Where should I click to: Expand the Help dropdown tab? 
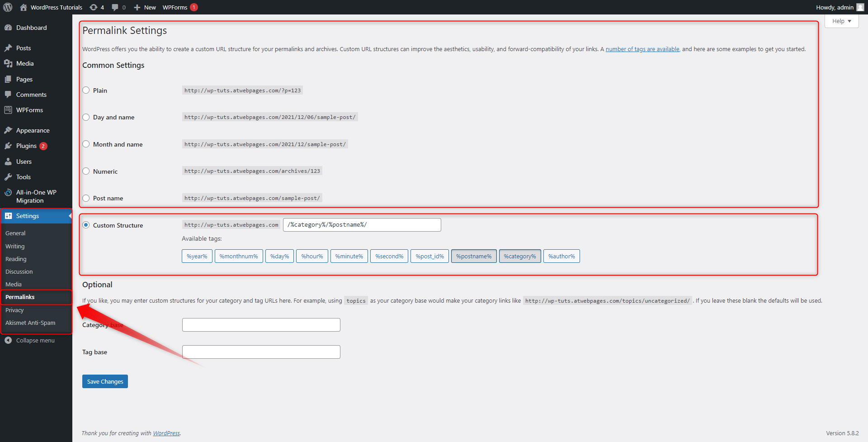[x=841, y=21]
